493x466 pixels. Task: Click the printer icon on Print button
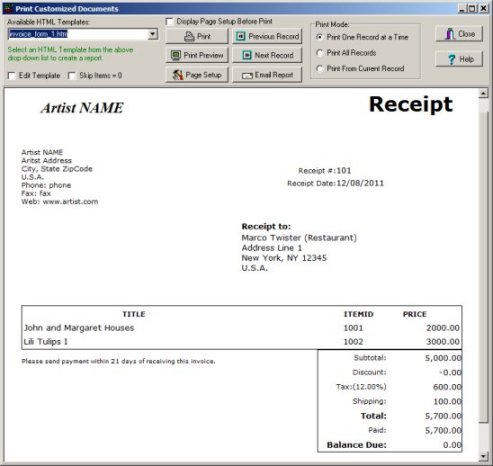pyautogui.click(x=189, y=36)
